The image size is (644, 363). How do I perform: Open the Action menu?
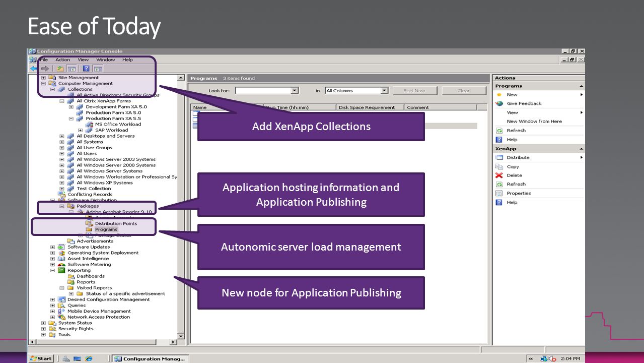click(63, 59)
